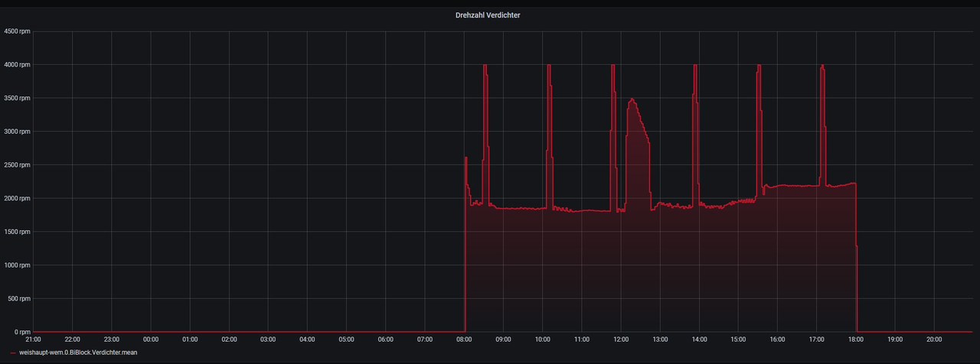980x364 pixels.
Task: Click the 01:00 time axis label
Action: click(x=190, y=339)
